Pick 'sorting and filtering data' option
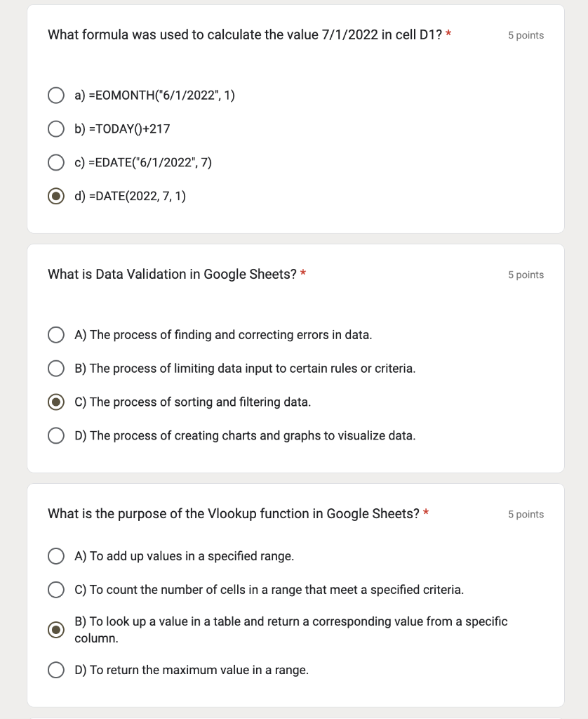The image size is (588, 719). [x=56, y=402]
